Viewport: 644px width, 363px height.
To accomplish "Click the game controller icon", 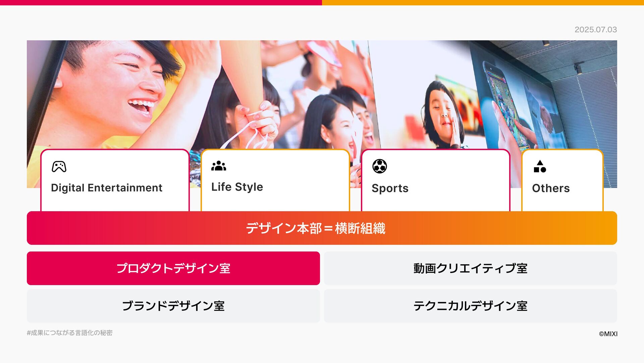I will 59,167.
